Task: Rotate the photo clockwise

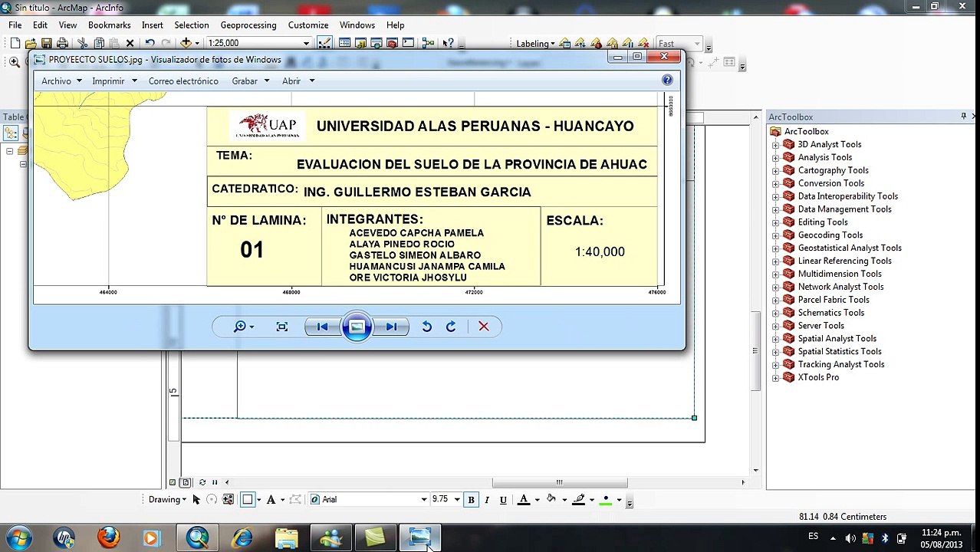Action: click(x=451, y=327)
